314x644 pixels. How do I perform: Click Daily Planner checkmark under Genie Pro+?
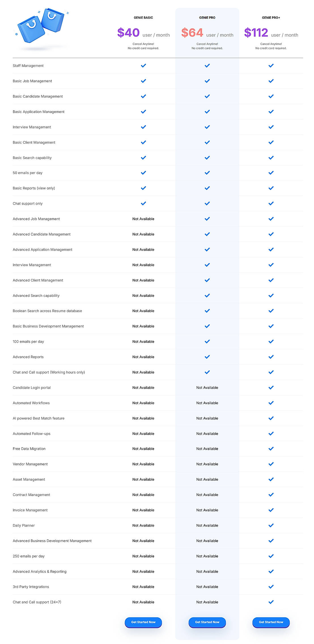point(271,525)
